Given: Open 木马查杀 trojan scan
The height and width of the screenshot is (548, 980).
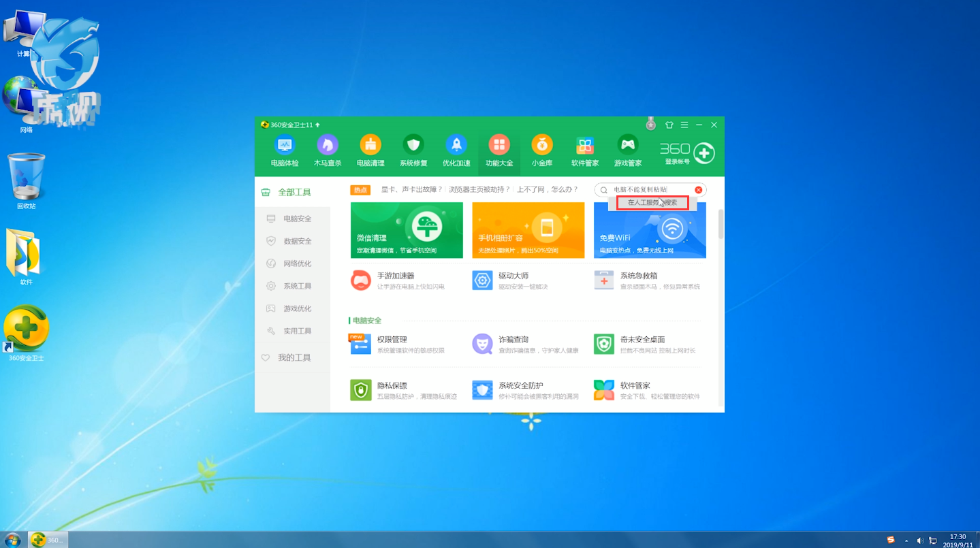Looking at the screenshot, I should coord(328,150).
